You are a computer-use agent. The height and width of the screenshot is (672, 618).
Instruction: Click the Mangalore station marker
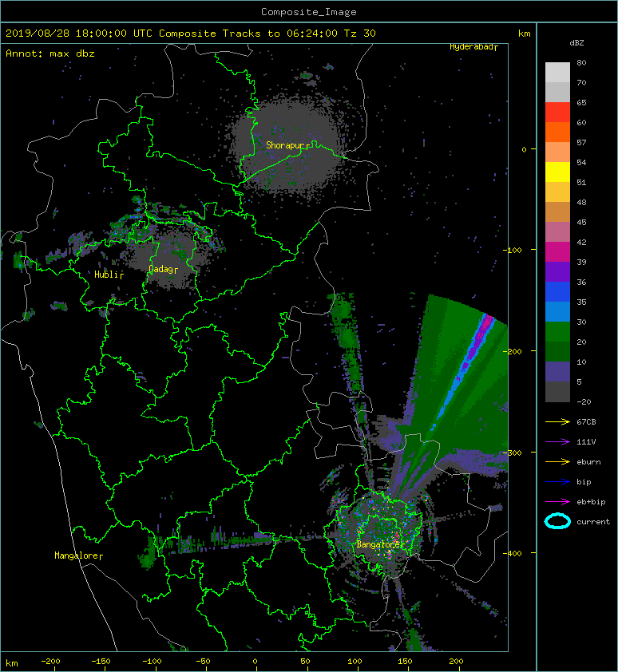coord(101,556)
